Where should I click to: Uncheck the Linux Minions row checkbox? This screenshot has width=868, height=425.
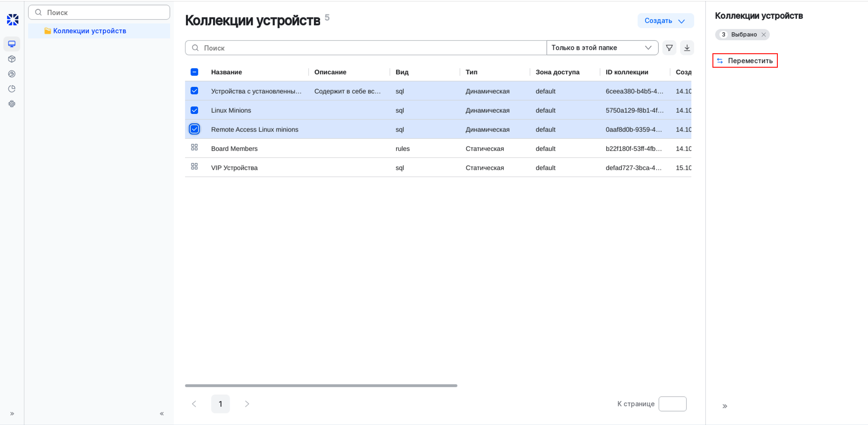tap(194, 110)
